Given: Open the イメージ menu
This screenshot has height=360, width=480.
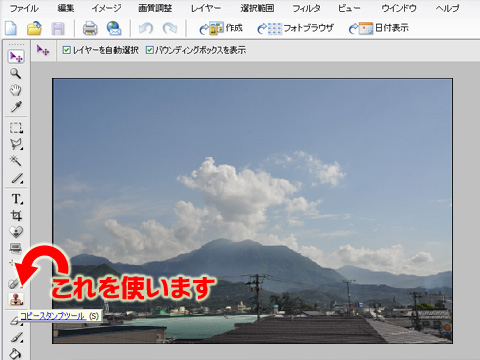Looking at the screenshot, I should 106,8.
